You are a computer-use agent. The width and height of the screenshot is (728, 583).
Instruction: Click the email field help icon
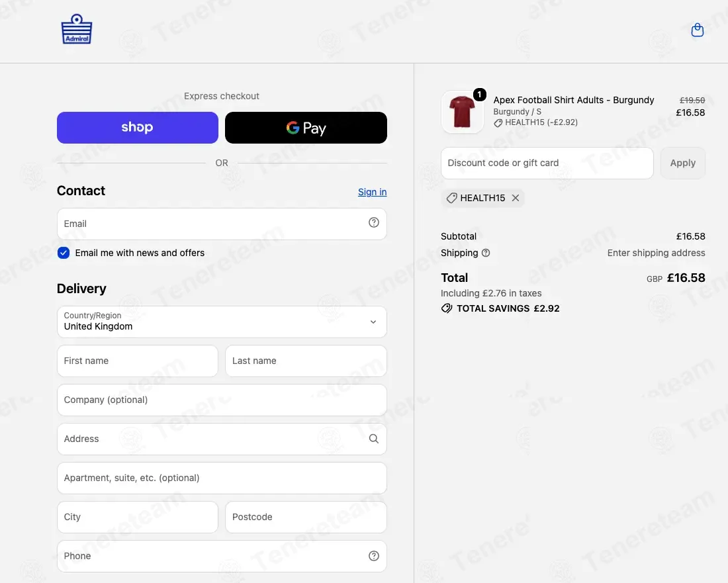coord(374,223)
